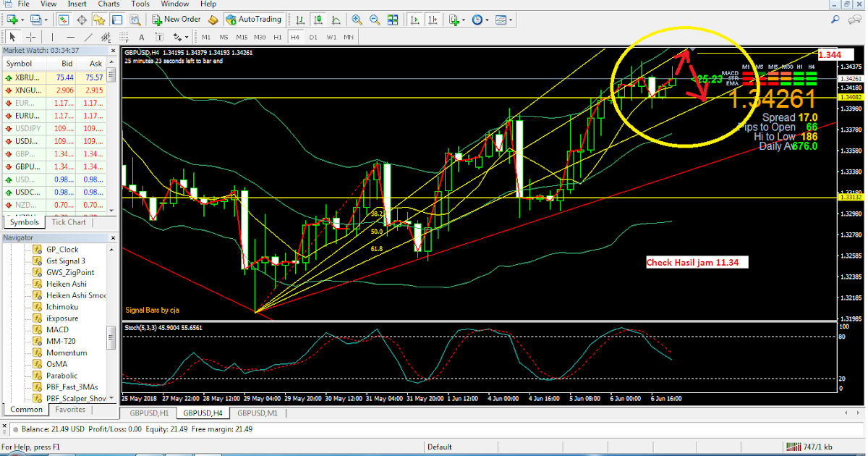Open the Profiles dropdown arrow

tap(45, 20)
